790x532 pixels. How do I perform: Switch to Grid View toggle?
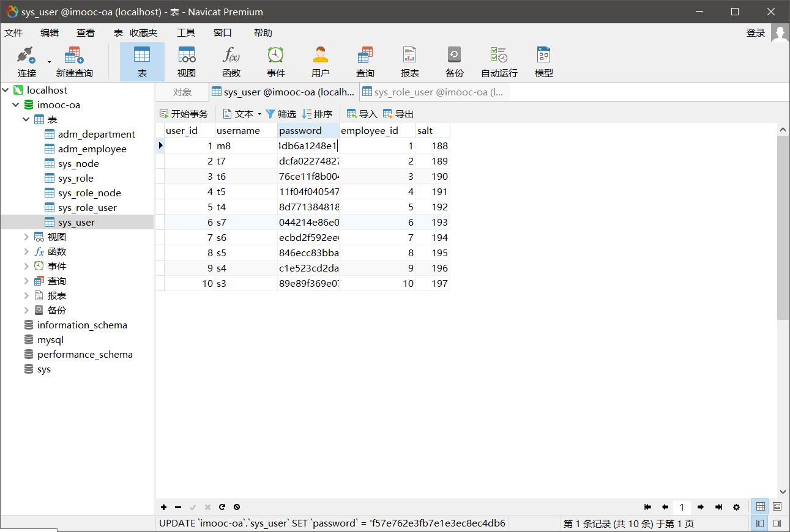click(x=760, y=507)
